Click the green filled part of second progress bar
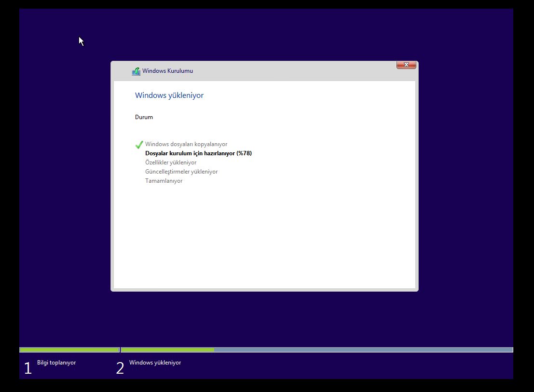This screenshot has height=392, width=534. point(167,350)
